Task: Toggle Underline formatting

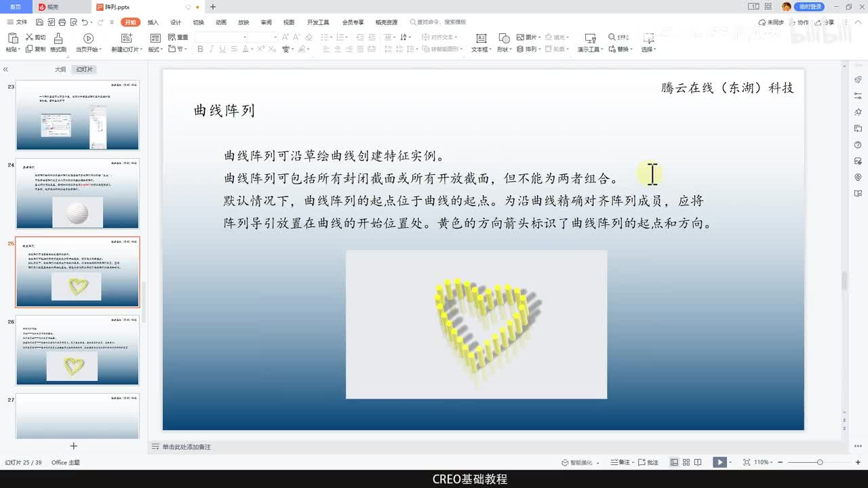Action: coord(223,49)
